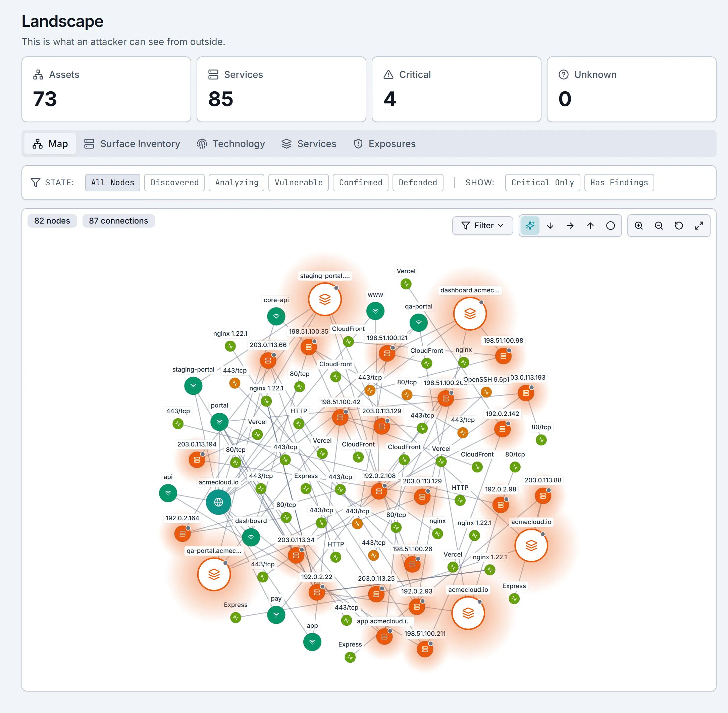Reset the map view
Screen dimensions: 728x713
tap(679, 226)
